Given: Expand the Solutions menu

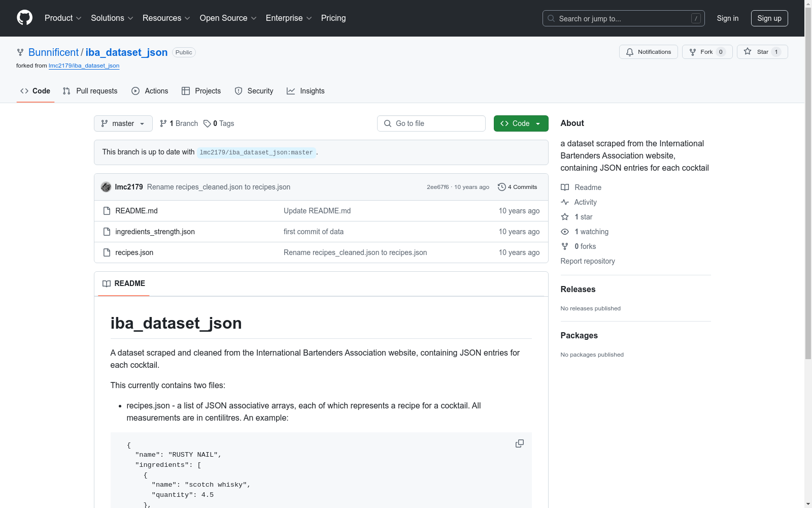Looking at the screenshot, I should click(x=112, y=18).
